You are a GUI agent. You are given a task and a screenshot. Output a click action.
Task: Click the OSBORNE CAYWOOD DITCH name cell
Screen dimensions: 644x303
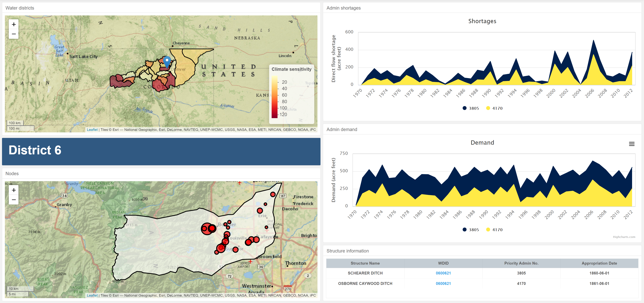(365, 284)
